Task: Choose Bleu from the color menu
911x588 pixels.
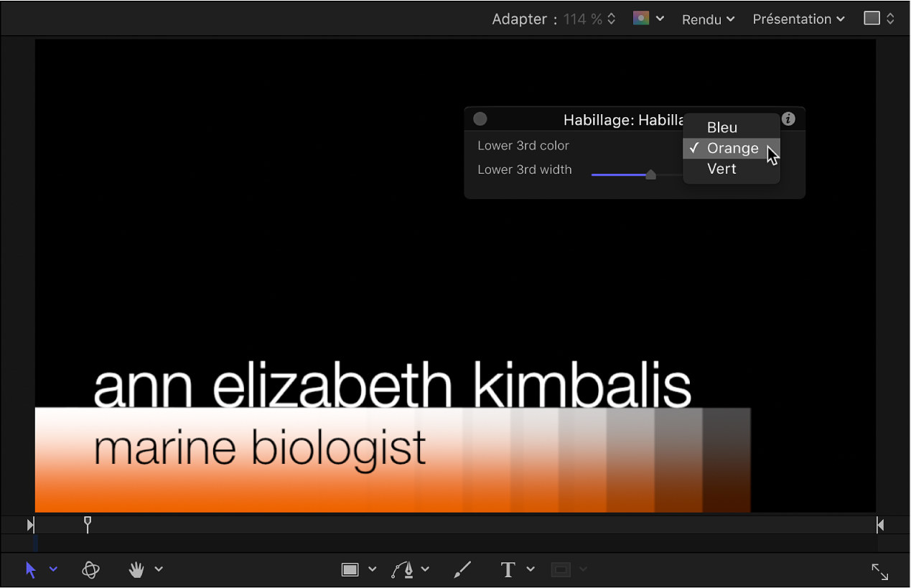Action: click(722, 128)
